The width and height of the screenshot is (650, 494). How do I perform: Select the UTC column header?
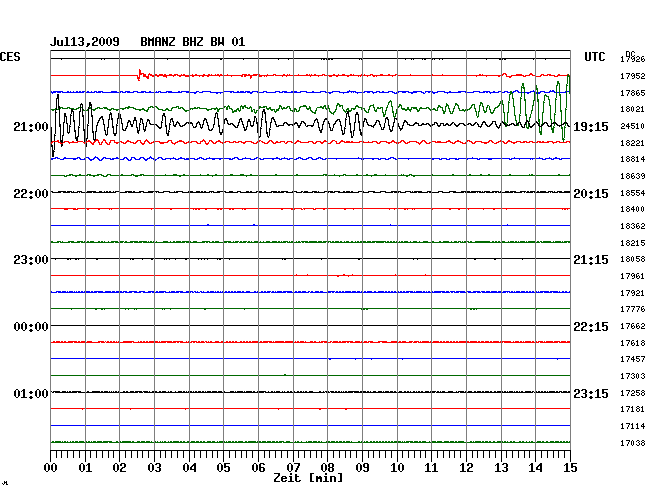(594, 57)
